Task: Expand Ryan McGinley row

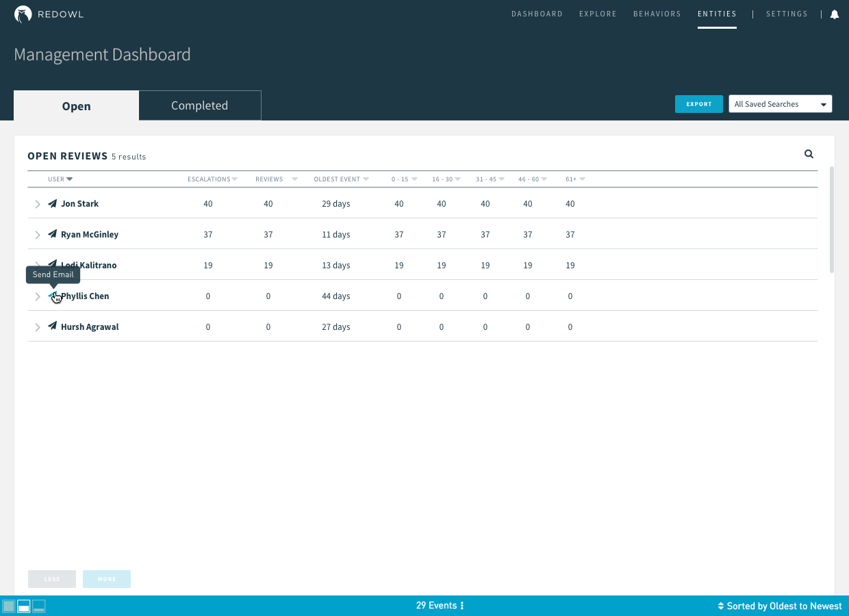Action: coord(38,235)
